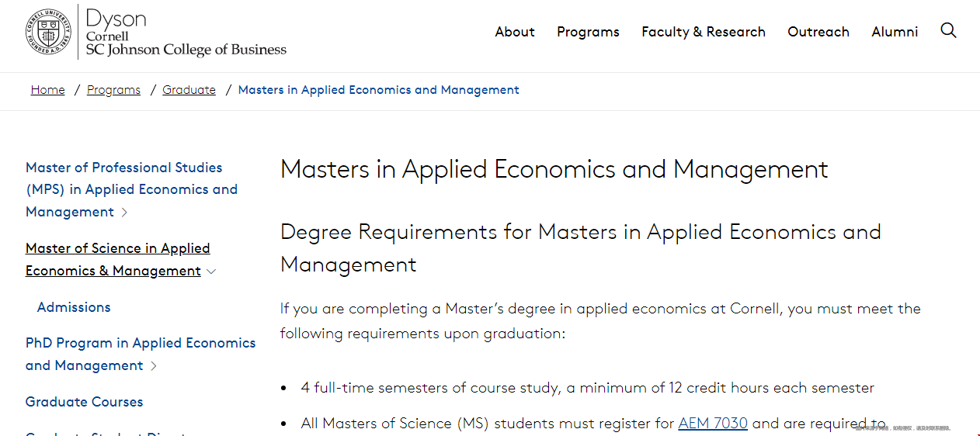Expand chevron beside MPS in Applied Economics
Viewport: 980px width, 436px height.
pyautogui.click(x=125, y=212)
